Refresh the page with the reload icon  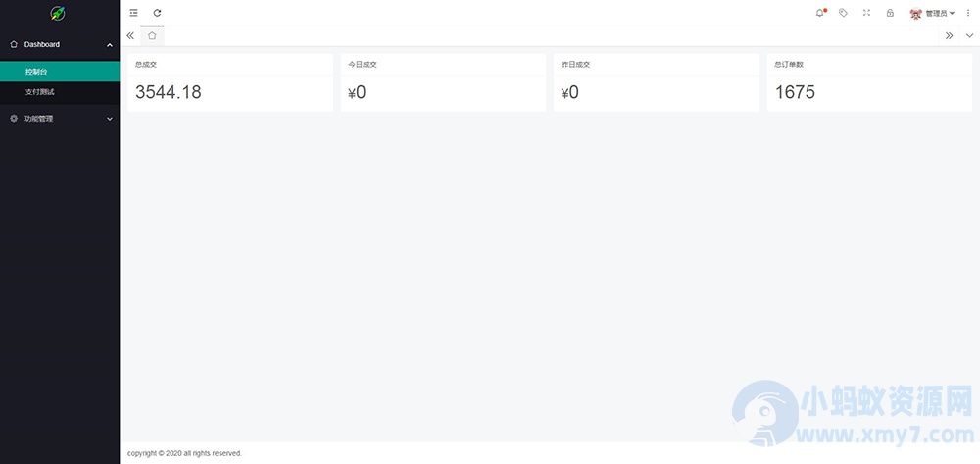(x=157, y=13)
